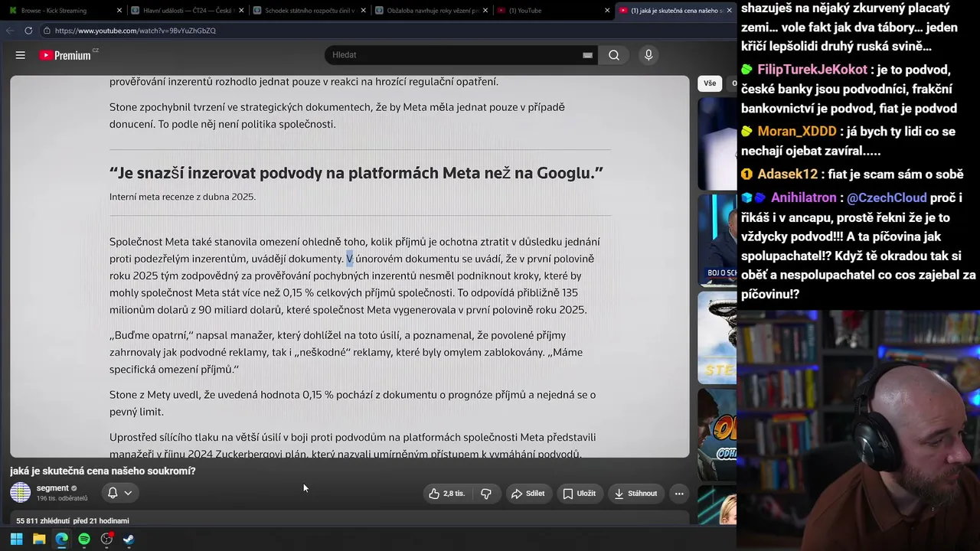Close the Hlavní události ČT24 tab
This screenshot has height=551, width=980.
(x=241, y=11)
